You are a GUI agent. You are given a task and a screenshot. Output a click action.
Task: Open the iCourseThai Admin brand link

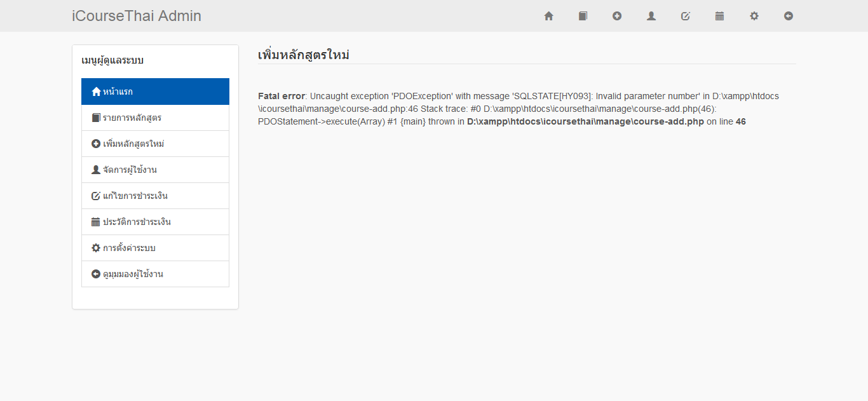click(x=137, y=16)
